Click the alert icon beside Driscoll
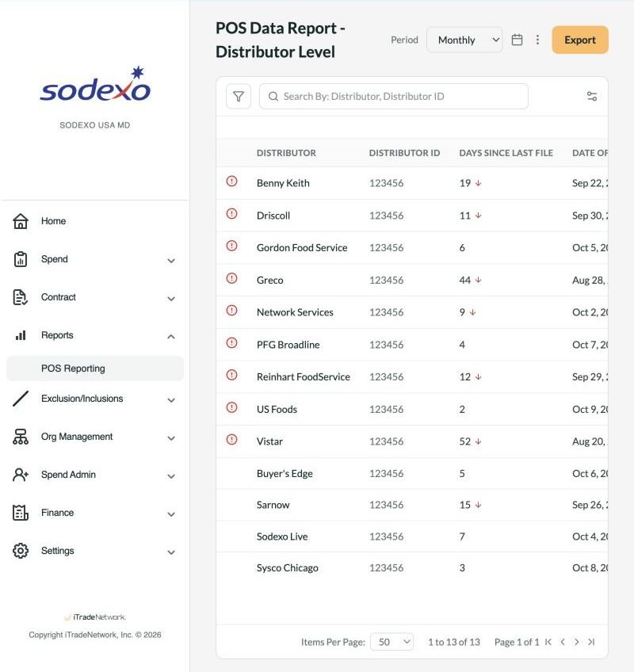This screenshot has width=634, height=672. click(232, 213)
